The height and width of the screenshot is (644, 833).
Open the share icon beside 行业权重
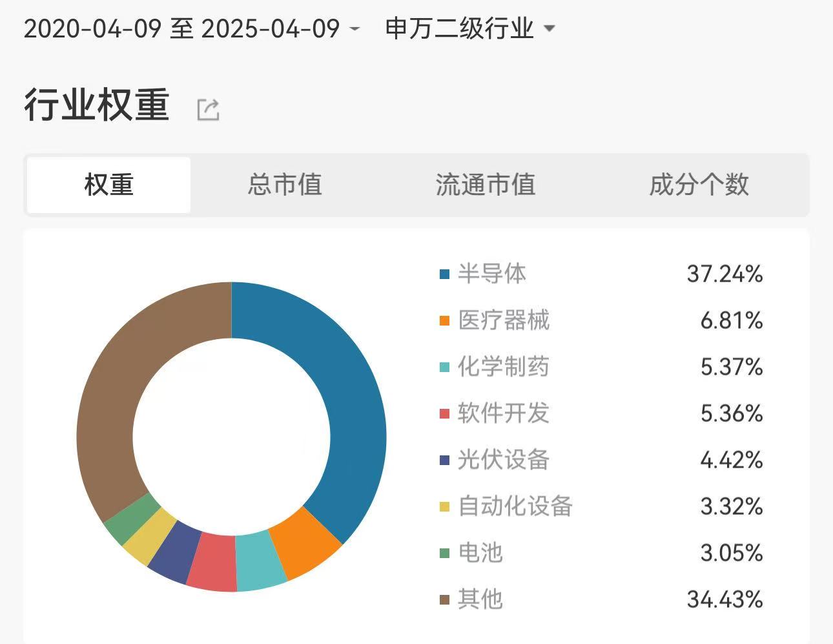[x=208, y=109]
